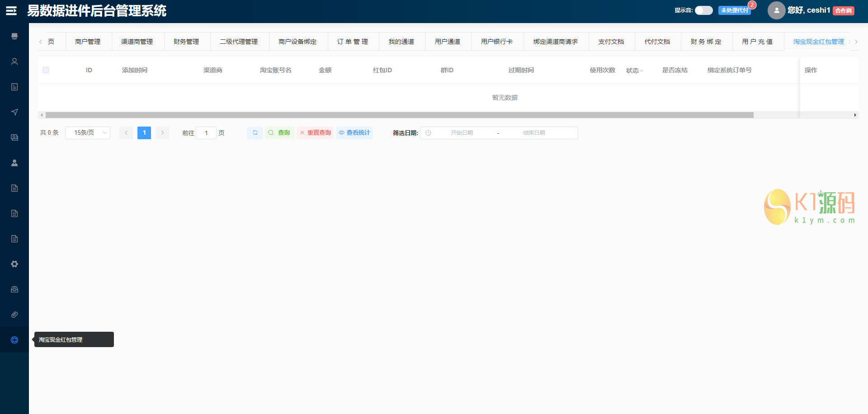Click the 开始日期 start date field
Image resolution: width=868 pixels, height=414 pixels.
pos(462,133)
